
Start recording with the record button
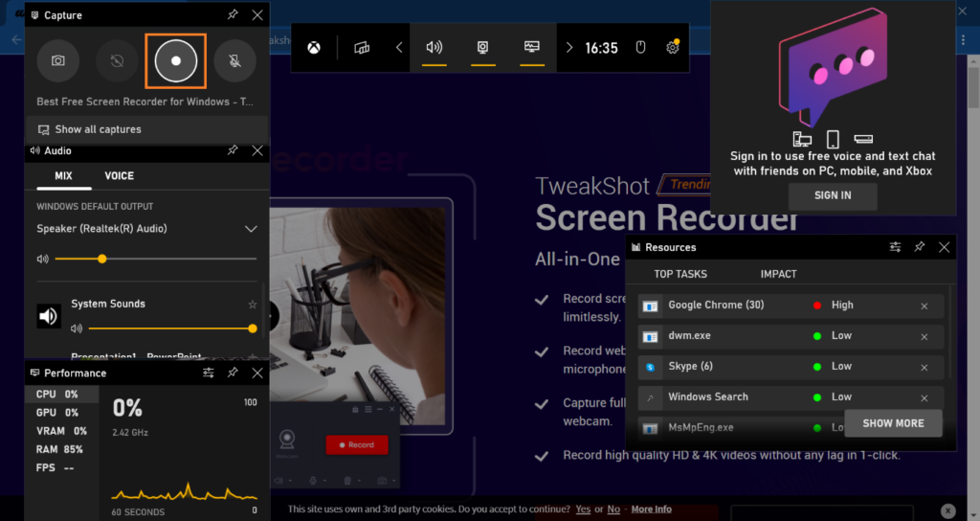pyautogui.click(x=176, y=60)
